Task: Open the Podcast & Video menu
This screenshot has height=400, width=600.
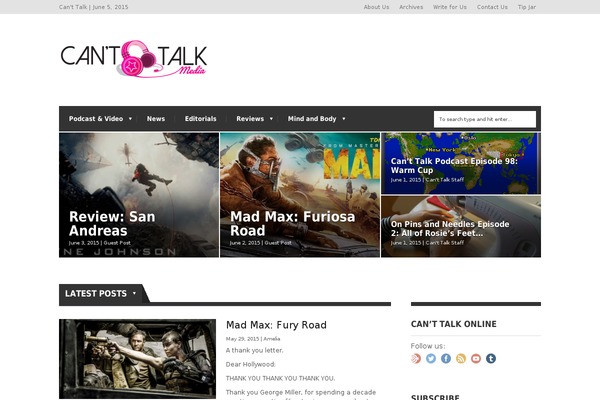Action: (x=96, y=119)
